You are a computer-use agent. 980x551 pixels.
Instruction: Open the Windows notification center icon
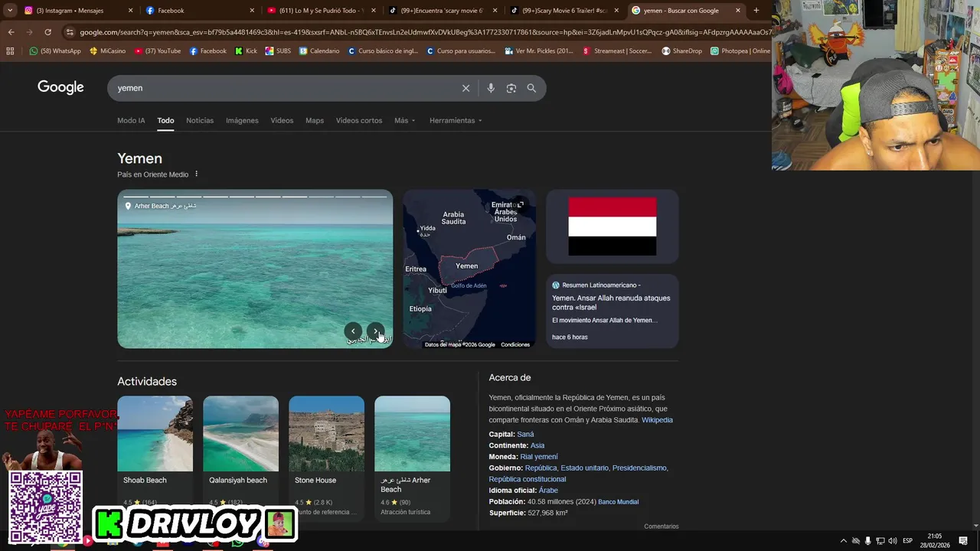[x=963, y=540]
